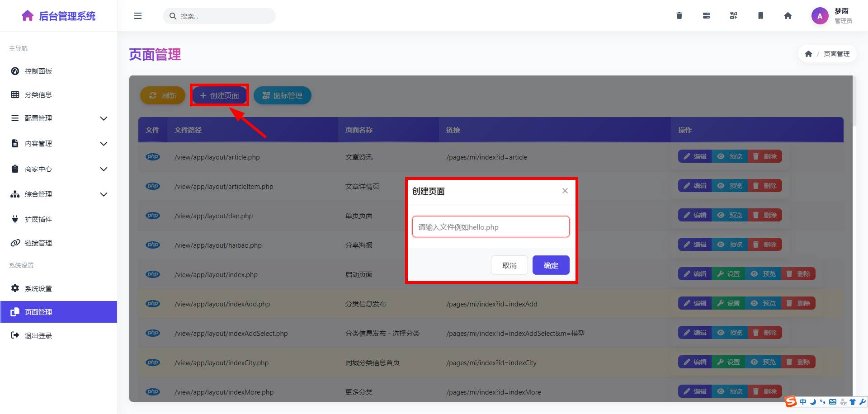Open 控制面板 in the sidebar
868x414 pixels.
tap(38, 71)
